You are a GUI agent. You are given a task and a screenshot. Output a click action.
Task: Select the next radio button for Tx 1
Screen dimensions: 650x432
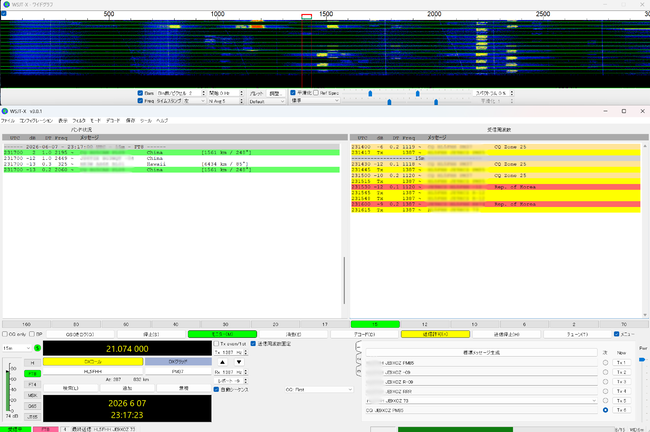605,362
